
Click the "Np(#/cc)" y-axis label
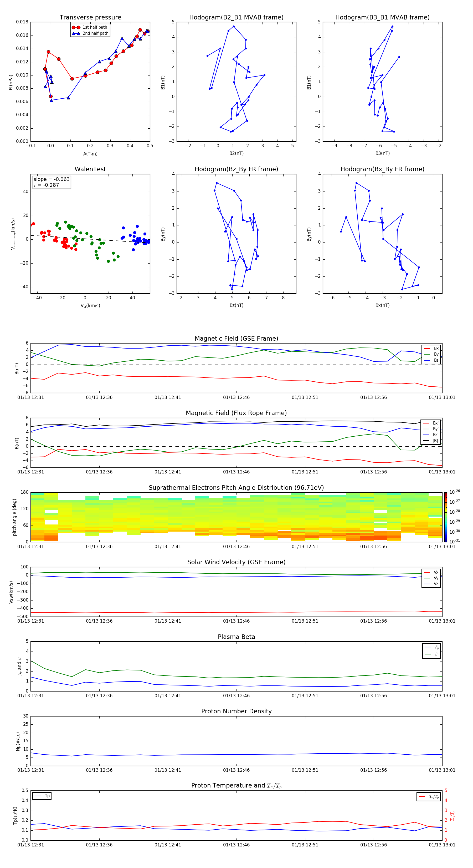point(18,741)
